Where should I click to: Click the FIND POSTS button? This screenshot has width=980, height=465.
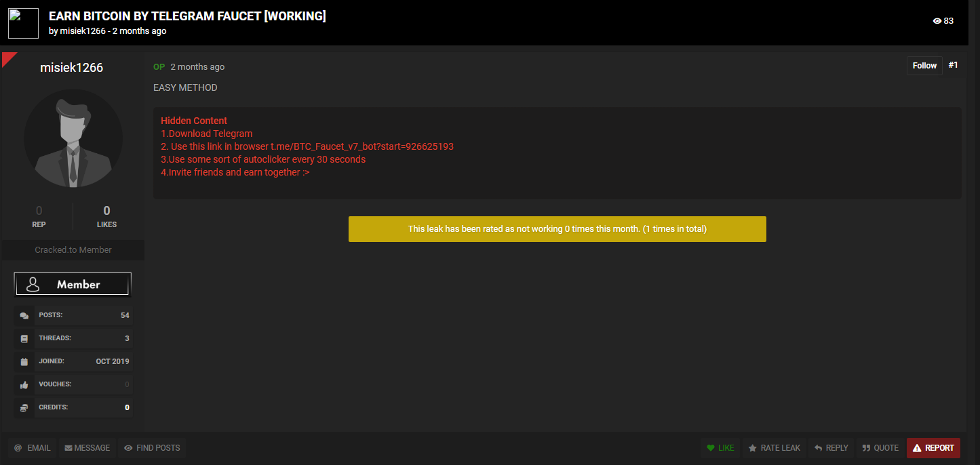click(x=152, y=448)
